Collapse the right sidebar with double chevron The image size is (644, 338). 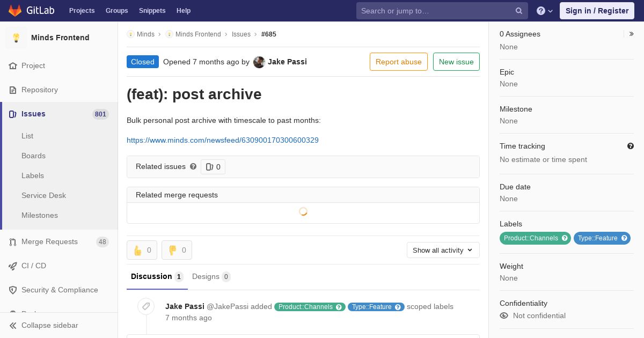point(632,34)
